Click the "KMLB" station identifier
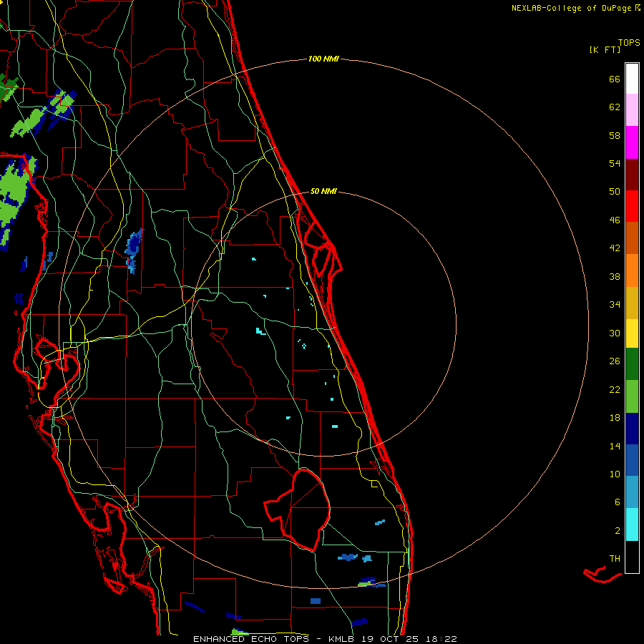Image resolution: width=644 pixels, height=644 pixels. pos(341,639)
